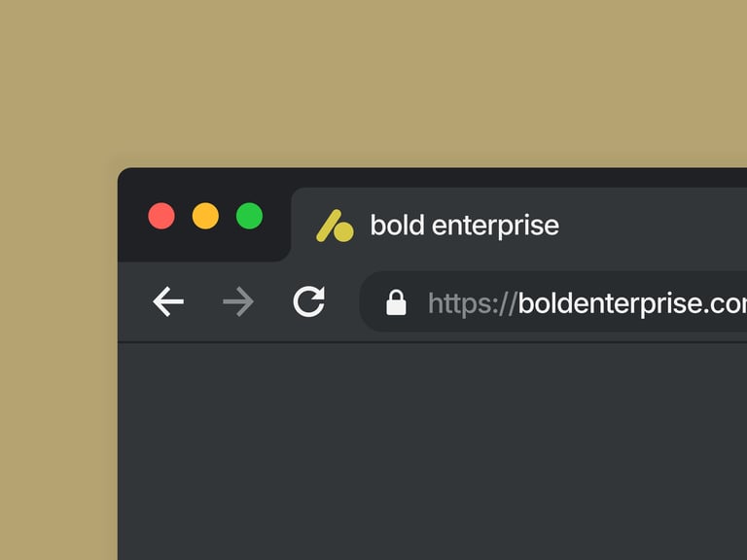Click the padlock site security icon

point(396,302)
